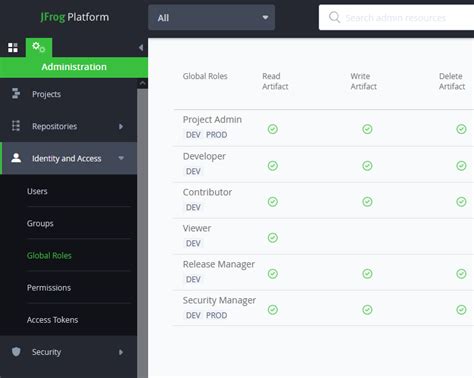Toggle Delete Artifact check for Release Manager
The image size is (474, 378).
pyautogui.click(x=461, y=274)
